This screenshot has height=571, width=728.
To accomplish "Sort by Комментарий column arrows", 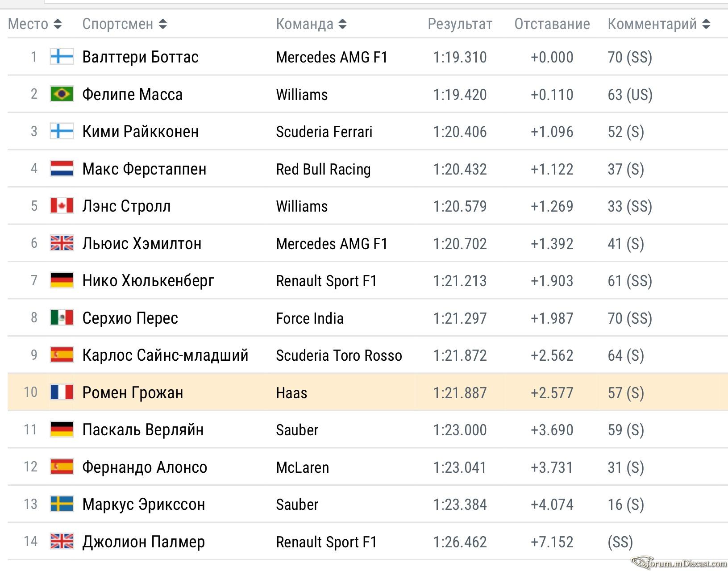I will tap(706, 24).
